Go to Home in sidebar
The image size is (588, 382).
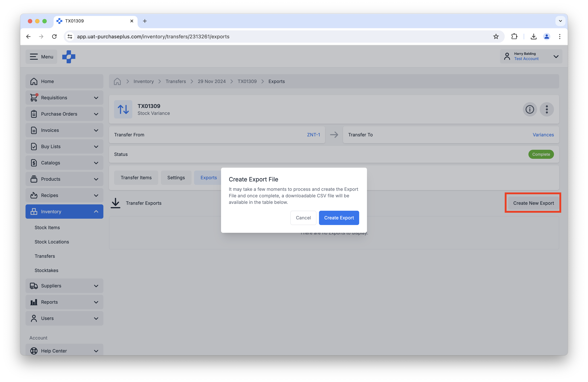pyautogui.click(x=64, y=81)
